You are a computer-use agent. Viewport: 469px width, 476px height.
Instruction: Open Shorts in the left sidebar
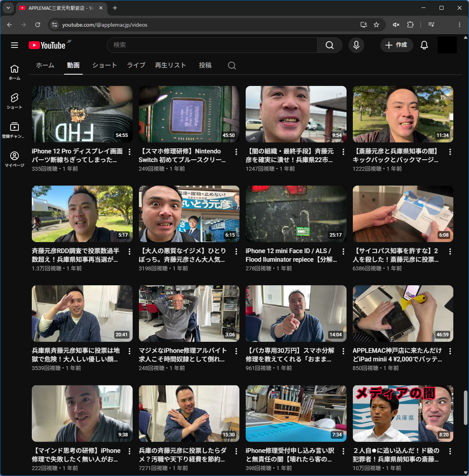coord(15,101)
